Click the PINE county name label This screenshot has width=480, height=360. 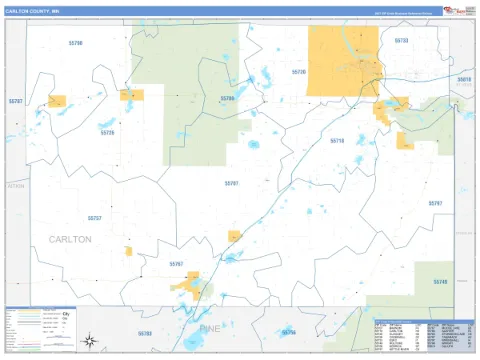[210, 329]
